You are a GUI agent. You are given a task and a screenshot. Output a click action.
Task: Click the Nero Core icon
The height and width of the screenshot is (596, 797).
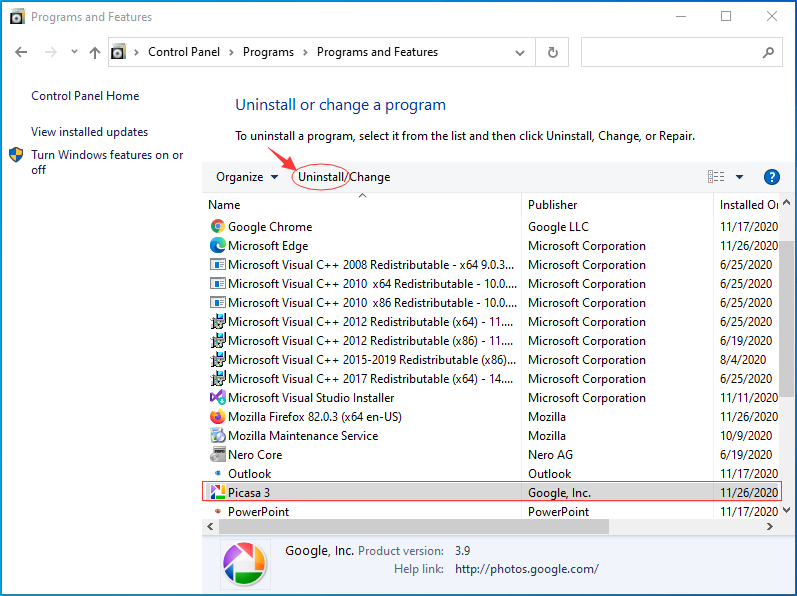pyautogui.click(x=218, y=454)
